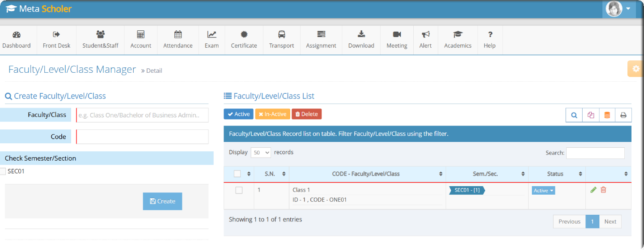
Task: Click the green pencil edit icon
Action: coord(593,190)
